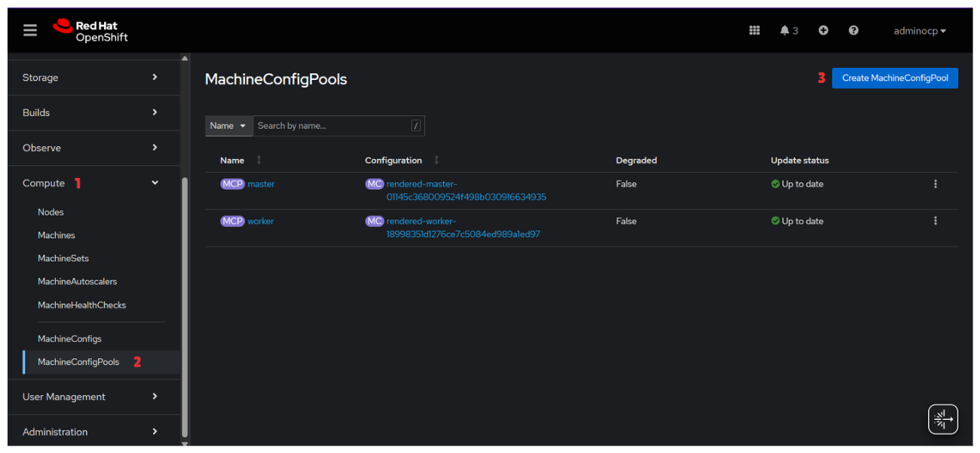Click the Create MachineConfigPool button
980x453 pixels.
895,78
